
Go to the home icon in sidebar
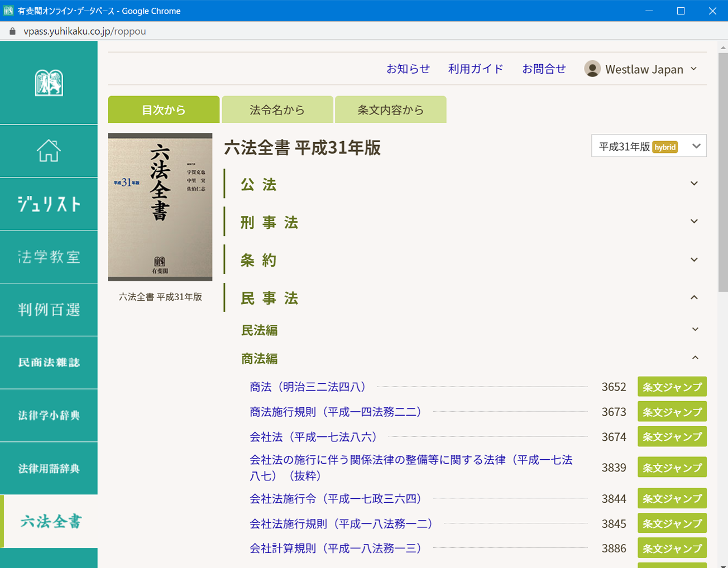tap(49, 151)
